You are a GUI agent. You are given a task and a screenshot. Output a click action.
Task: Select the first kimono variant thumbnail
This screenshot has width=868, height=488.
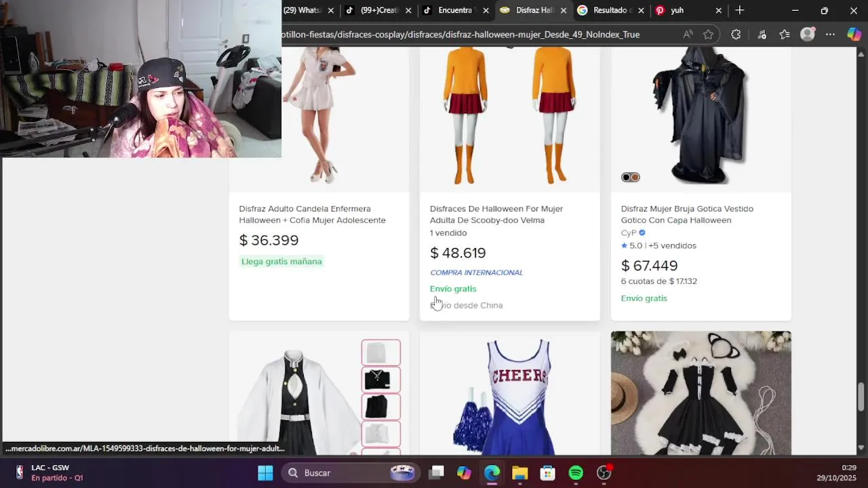pyautogui.click(x=381, y=352)
